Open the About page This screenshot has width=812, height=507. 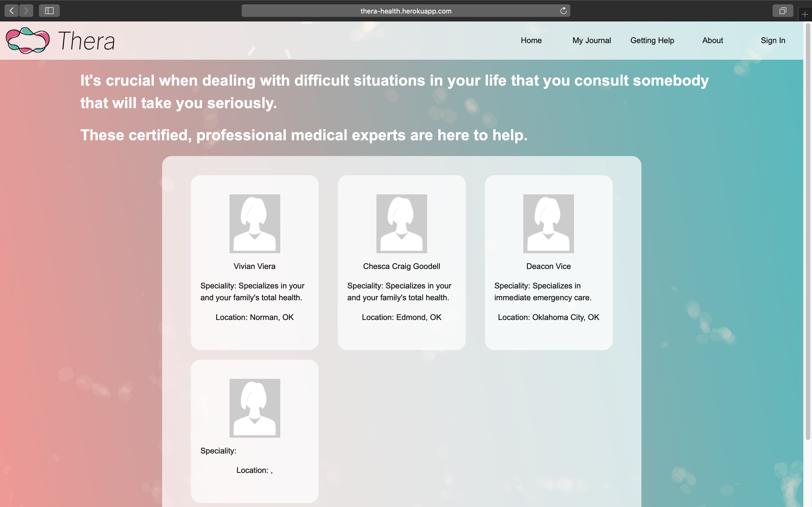tap(712, 41)
